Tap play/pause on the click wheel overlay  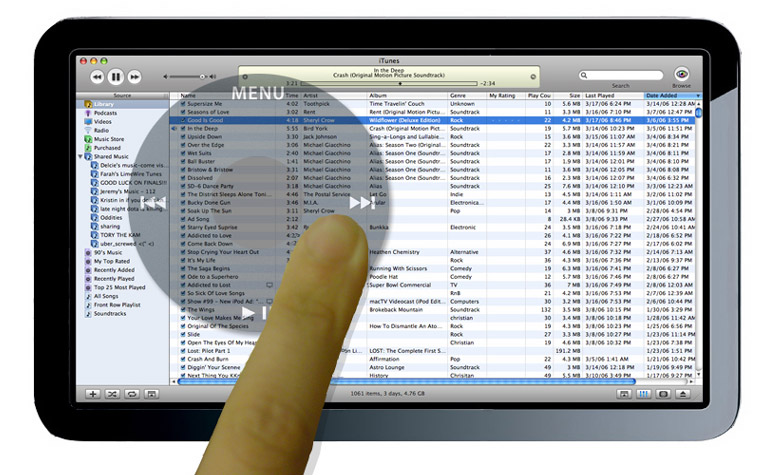point(254,312)
